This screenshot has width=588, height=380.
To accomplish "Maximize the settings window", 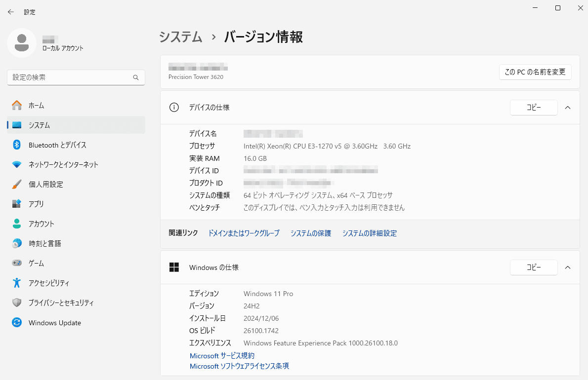I will [x=558, y=8].
